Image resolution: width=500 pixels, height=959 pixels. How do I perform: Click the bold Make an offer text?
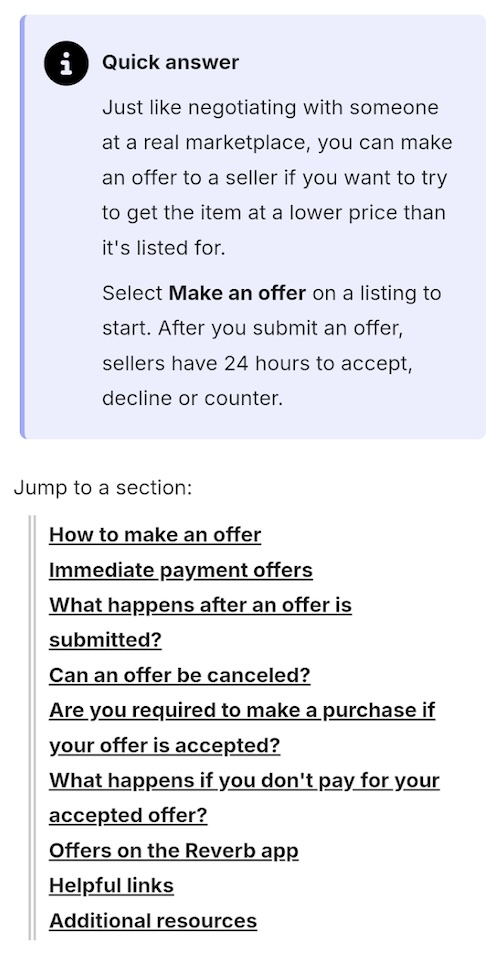(x=237, y=294)
